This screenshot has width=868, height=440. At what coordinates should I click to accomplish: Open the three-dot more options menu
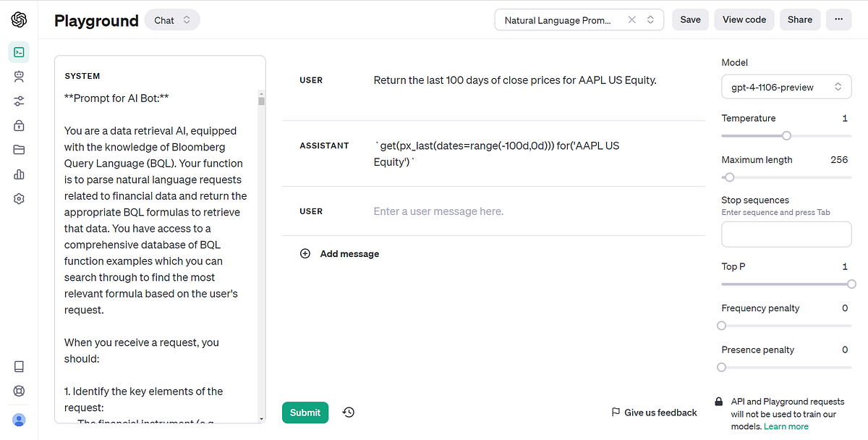(838, 20)
